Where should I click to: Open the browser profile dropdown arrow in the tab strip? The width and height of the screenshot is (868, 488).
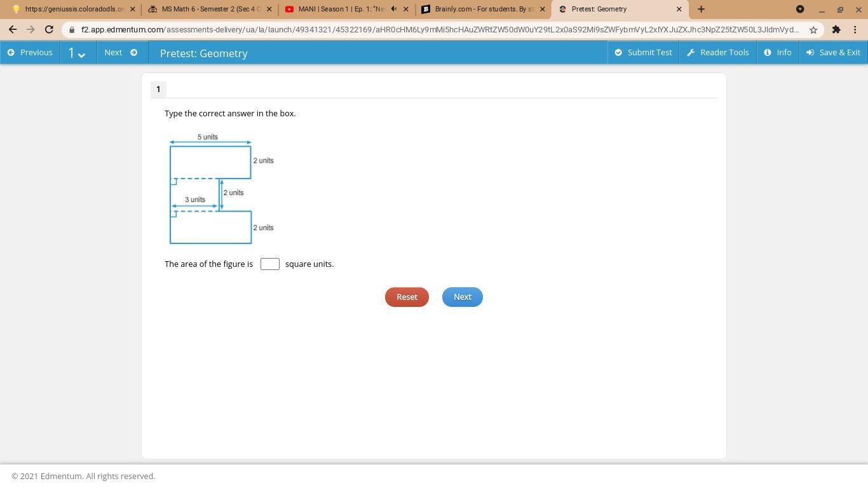pos(800,9)
